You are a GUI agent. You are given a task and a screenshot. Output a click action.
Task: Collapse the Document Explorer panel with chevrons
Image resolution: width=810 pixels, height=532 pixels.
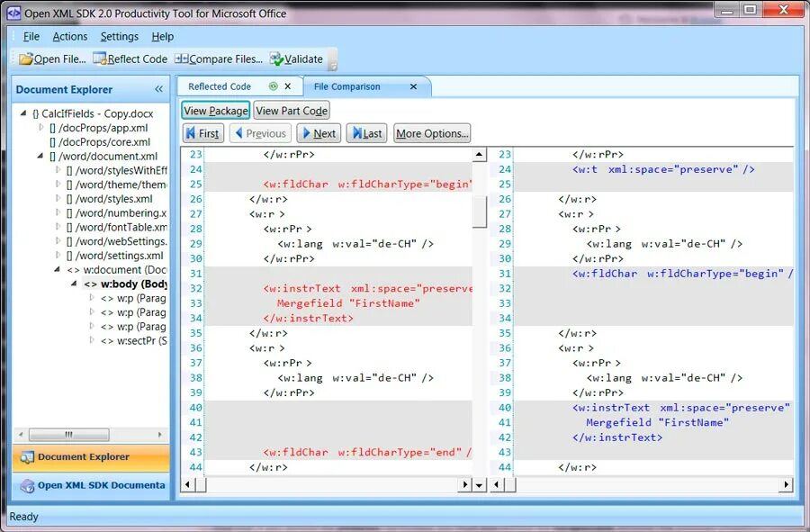tap(158, 89)
